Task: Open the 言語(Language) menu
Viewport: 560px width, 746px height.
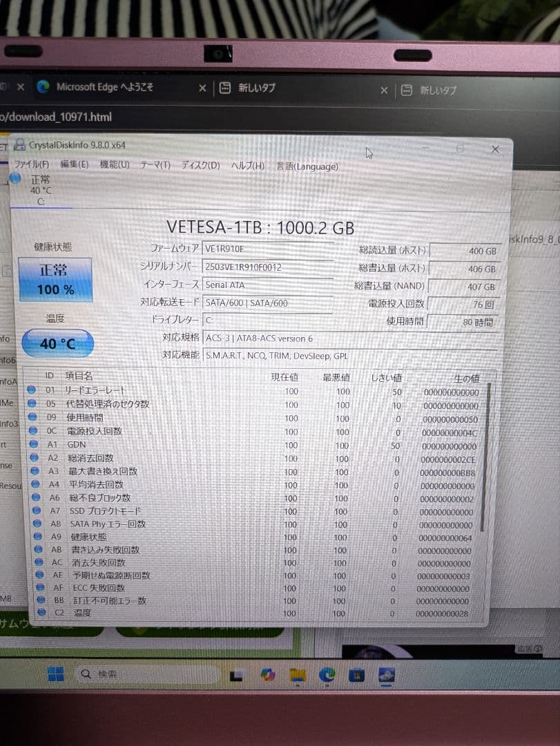Action: pos(307,166)
